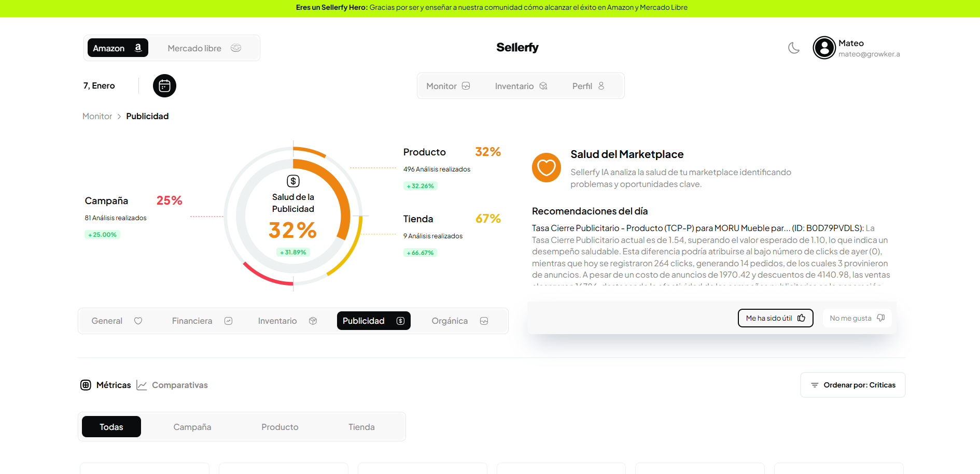
Task: Open the calendar date picker
Action: [164, 85]
